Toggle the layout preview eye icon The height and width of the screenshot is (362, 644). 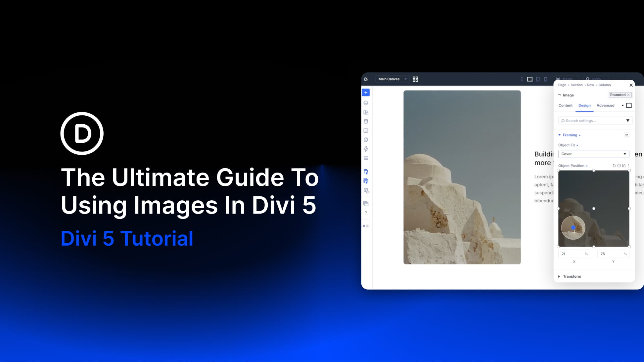(366, 191)
